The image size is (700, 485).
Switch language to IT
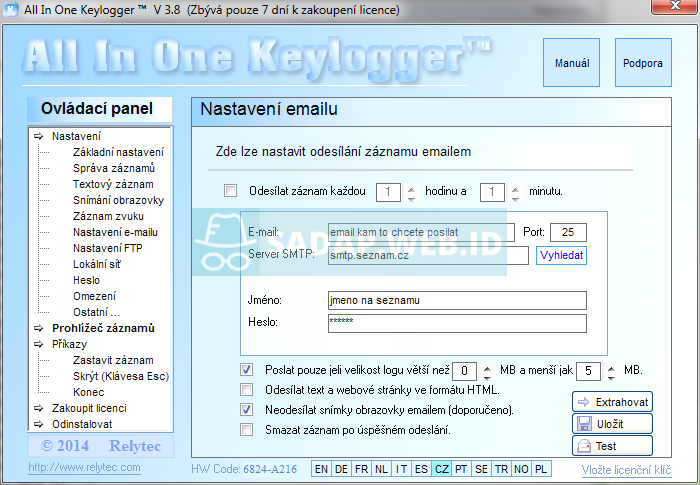(401, 469)
